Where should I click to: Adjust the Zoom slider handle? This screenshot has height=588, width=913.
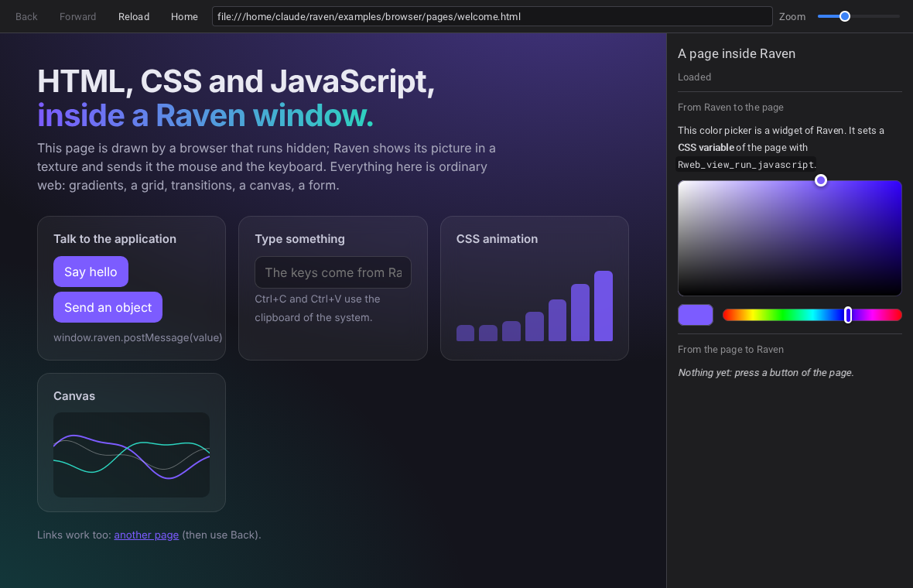[x=845, y=16]
